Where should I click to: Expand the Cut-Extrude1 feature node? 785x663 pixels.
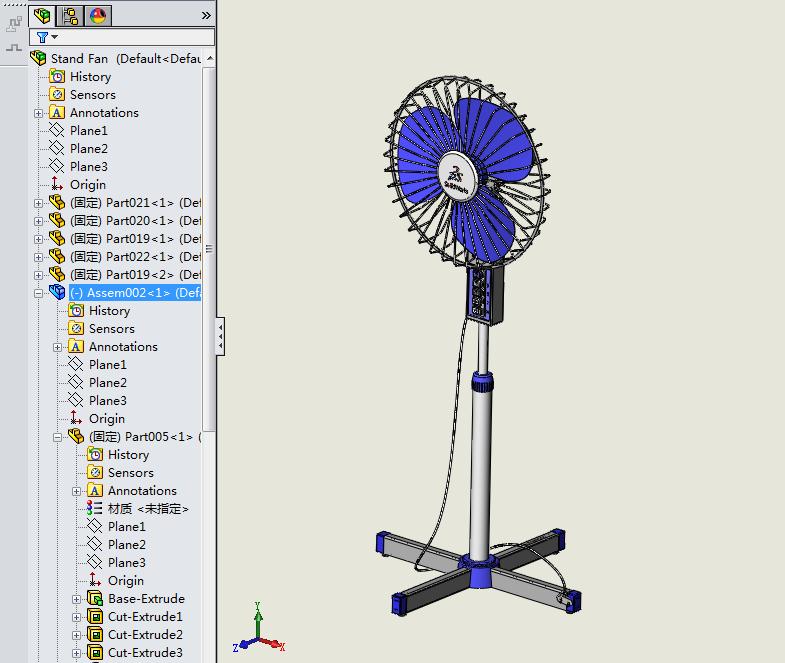(x=77, y=617)
